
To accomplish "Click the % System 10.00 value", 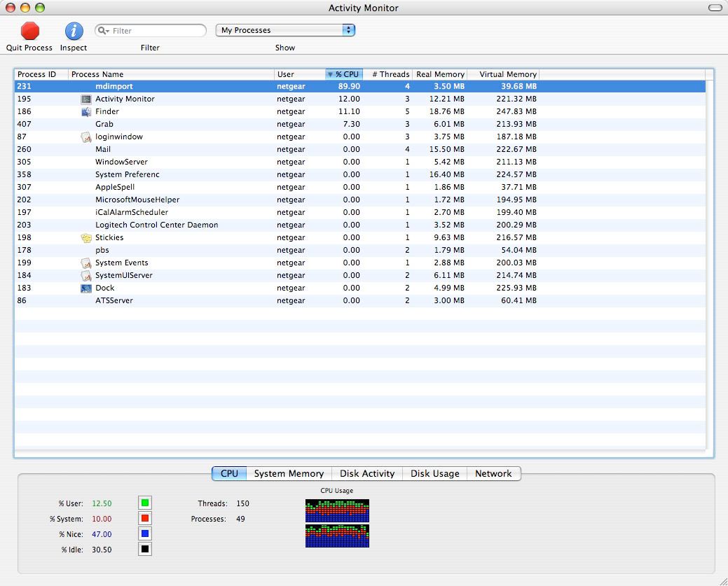I will pyautogui.click(x=102, y=519).
